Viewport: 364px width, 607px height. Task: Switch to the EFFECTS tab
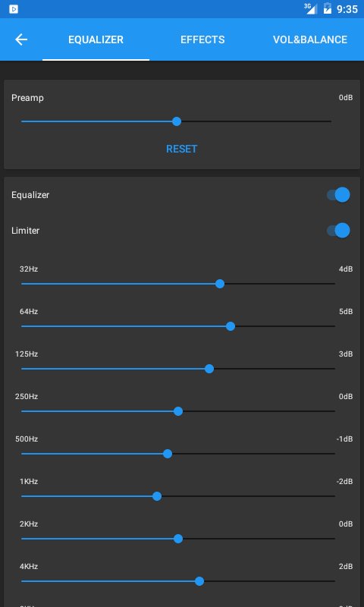(202, 39)
